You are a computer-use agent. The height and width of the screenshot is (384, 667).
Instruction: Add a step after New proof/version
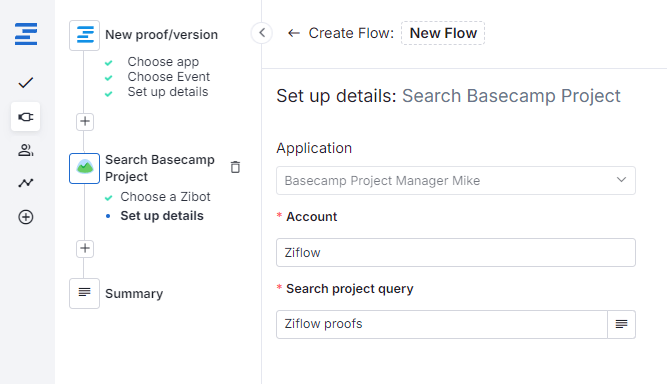(x=85, y=122)
